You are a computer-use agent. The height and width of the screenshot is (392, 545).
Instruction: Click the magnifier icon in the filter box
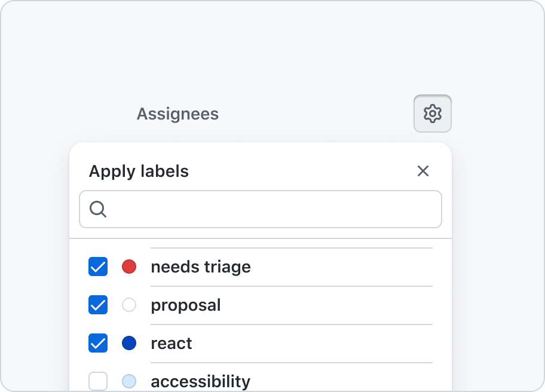(x=97, y=209)
